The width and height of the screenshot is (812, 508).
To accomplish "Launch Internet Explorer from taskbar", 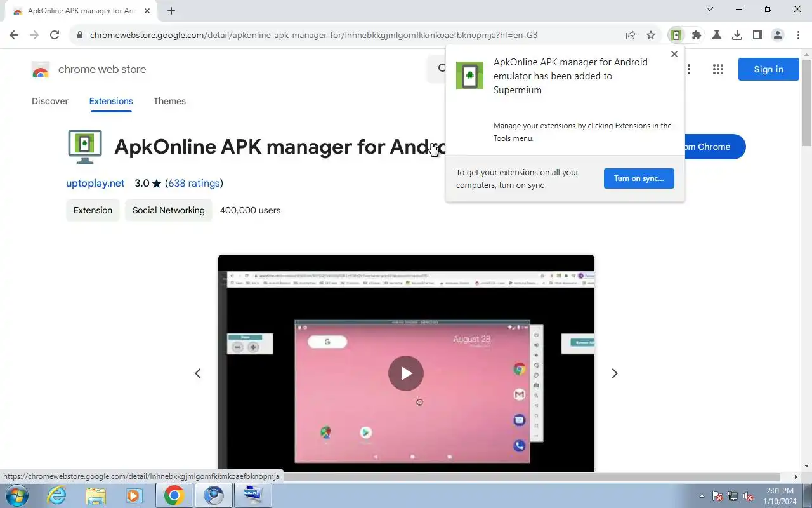I will pos(57,495).
